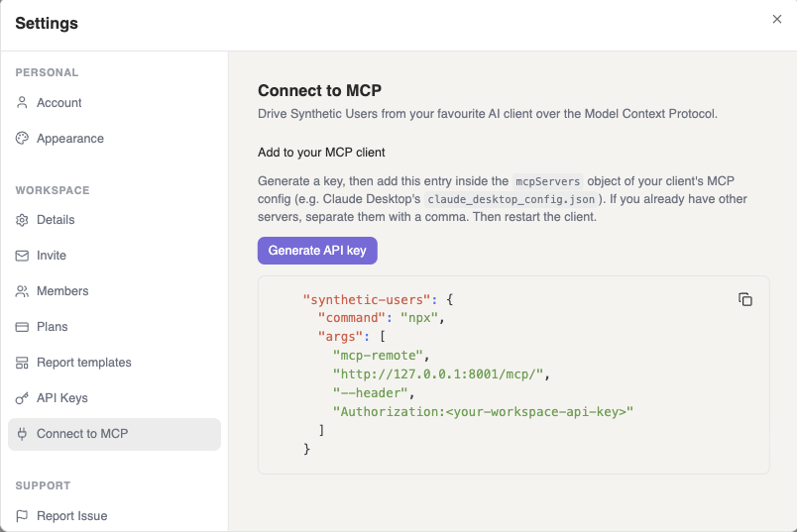Generate a new API key
Screen dimensions: 797x532
click(x=317, y=251)
